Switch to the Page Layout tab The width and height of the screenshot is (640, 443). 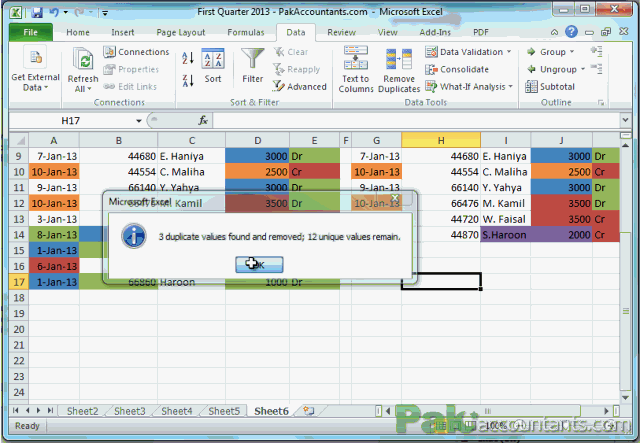tap(181, 32)
